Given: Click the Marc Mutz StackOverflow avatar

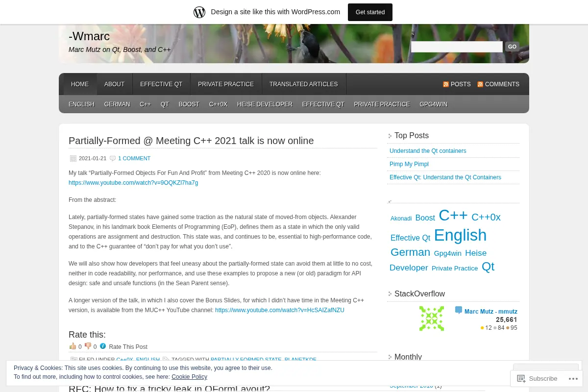Looking at the screenshot, I should tap(432, 318).
